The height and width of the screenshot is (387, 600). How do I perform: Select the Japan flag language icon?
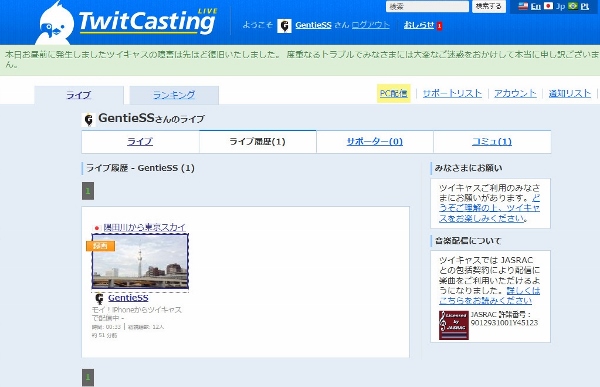[549, 6]
